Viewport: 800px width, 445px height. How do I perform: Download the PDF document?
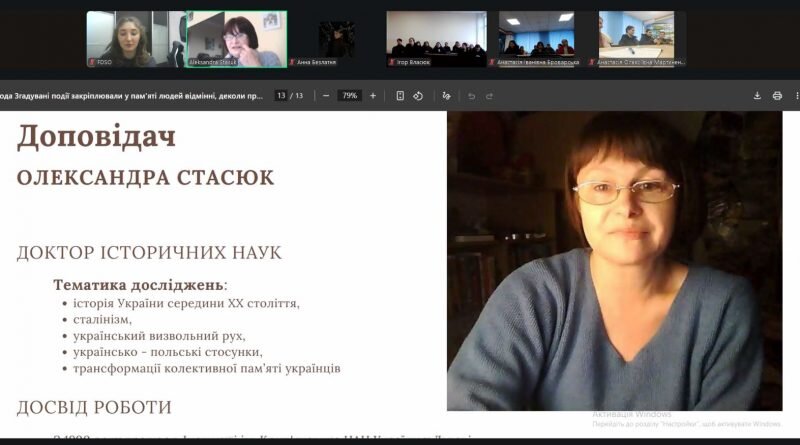click(x=757, y=95)
